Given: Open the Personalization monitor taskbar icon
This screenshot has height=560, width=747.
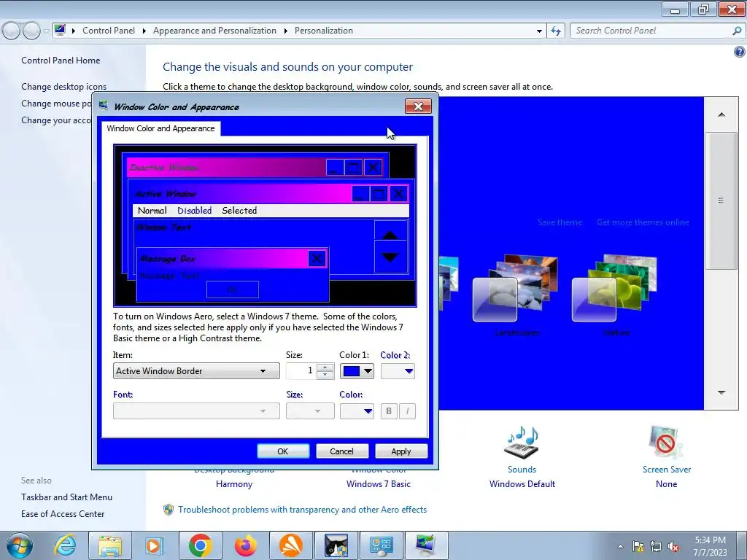Looking at the screenshot, I should coord(426,545).
